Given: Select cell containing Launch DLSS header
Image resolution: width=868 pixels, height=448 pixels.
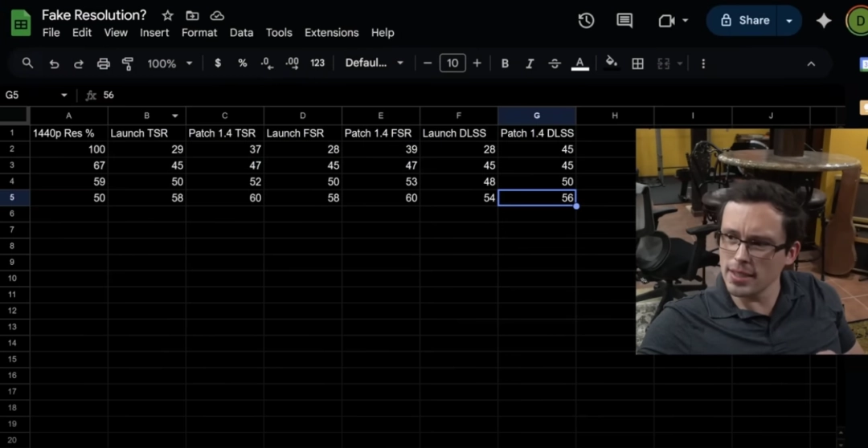Looking at the screenshot, I should [x=458, y=133].
